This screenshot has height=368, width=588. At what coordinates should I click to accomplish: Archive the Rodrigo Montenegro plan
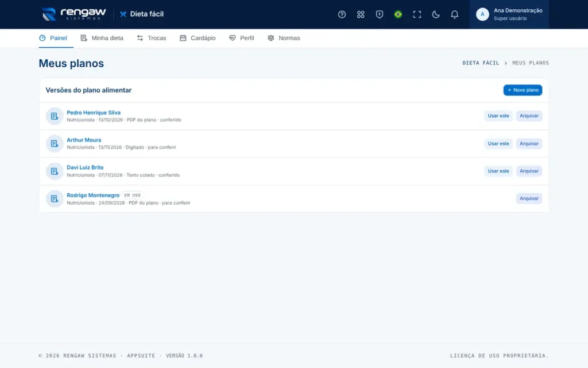pos(529,198)
